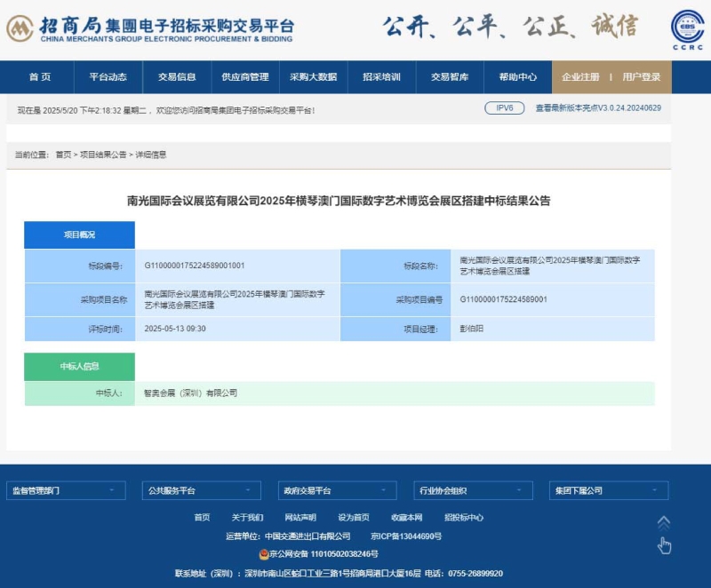Click the 公开、公平、公正、诚信 slogan banner
The width and height of the screenshot is (711, 588).
click(x=510, y=27)
